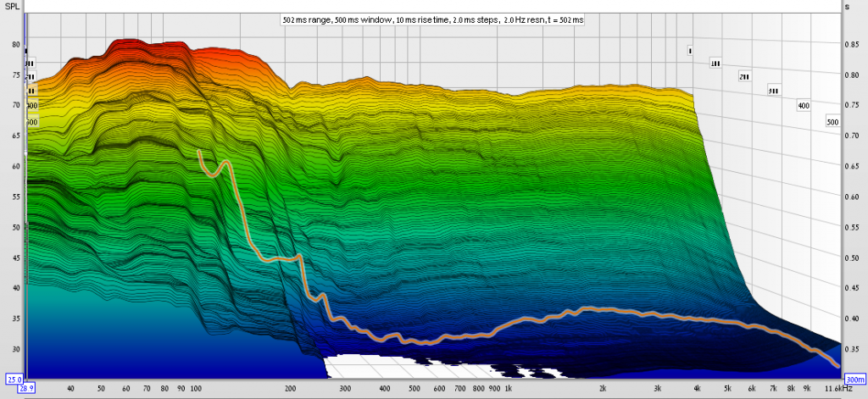Click the 's' seconds axis label at top right
Image resolution: width=868 pixels, height=399 pixels.
coord(848,6)
